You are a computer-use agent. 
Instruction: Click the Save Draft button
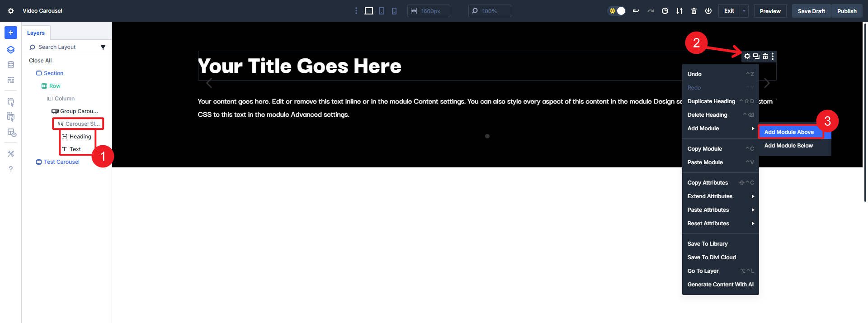click(x=811, y=11)
